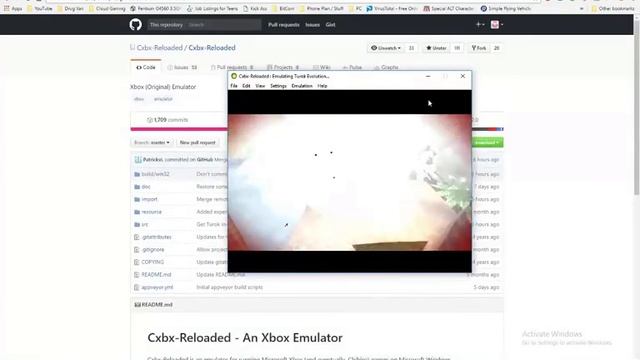Screen dimensions: 640x360
Task: Click the browser vertical scrollbar thumb
Action: [636, 106]
